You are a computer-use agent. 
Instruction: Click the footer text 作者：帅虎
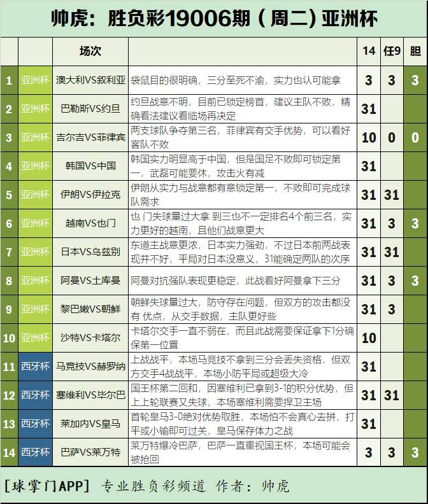tap(253, 486)
